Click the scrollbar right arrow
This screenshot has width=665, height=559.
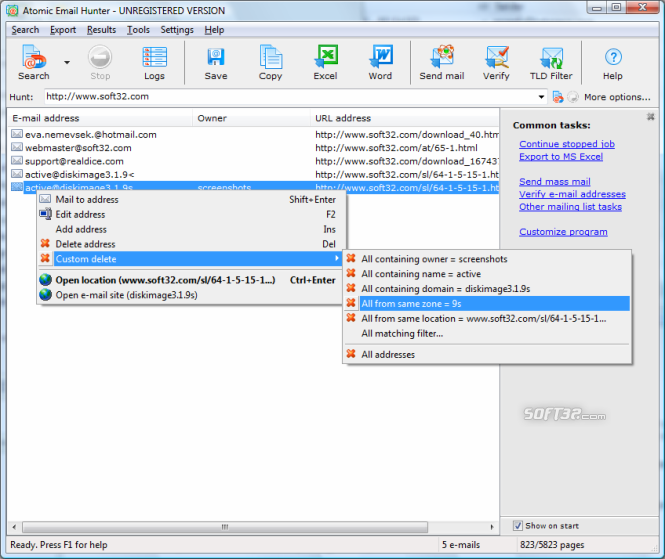point(492,527)
